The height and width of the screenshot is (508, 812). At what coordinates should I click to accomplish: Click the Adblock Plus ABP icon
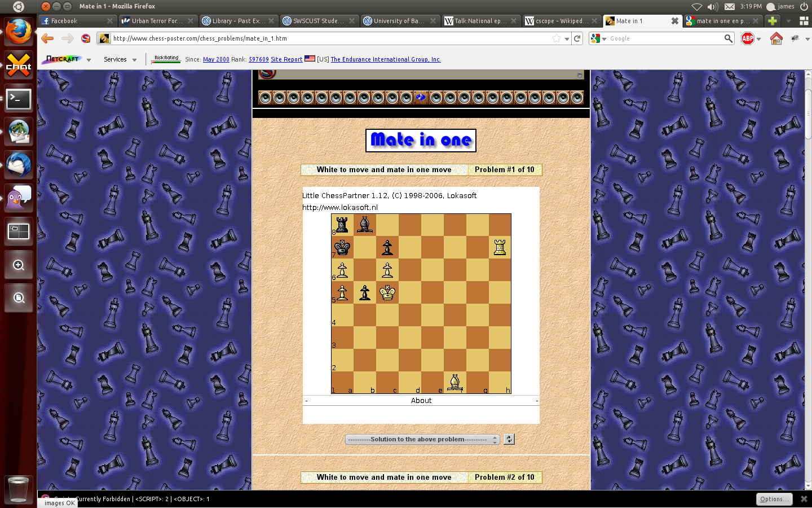pos(748,38)
